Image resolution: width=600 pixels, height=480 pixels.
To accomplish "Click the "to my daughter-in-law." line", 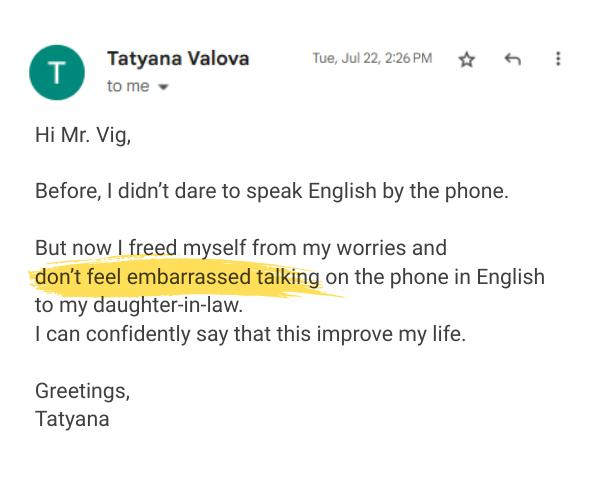I will click(139, 305).
